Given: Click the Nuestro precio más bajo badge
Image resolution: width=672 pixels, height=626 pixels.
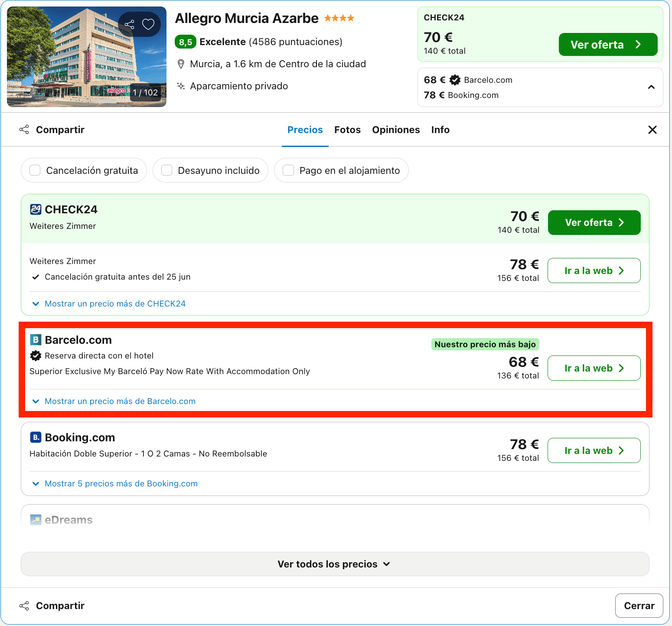Looking at the screenshot, I should (485, 344).
